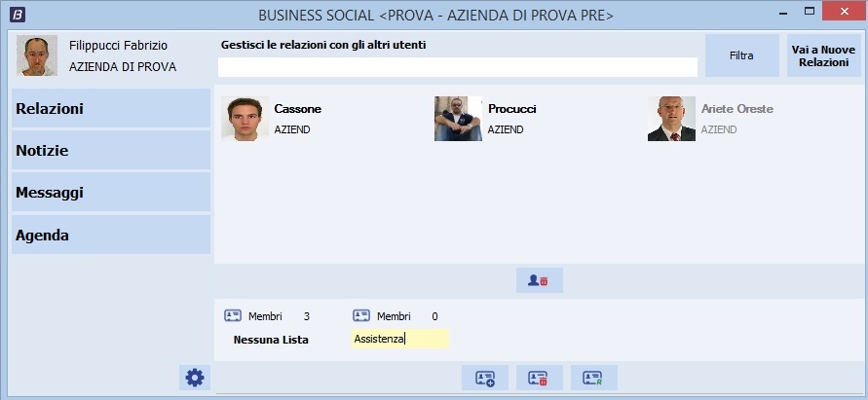The image size is (868, 400).
Task: Click the Business Social logo icon
Action: [17, 15]
